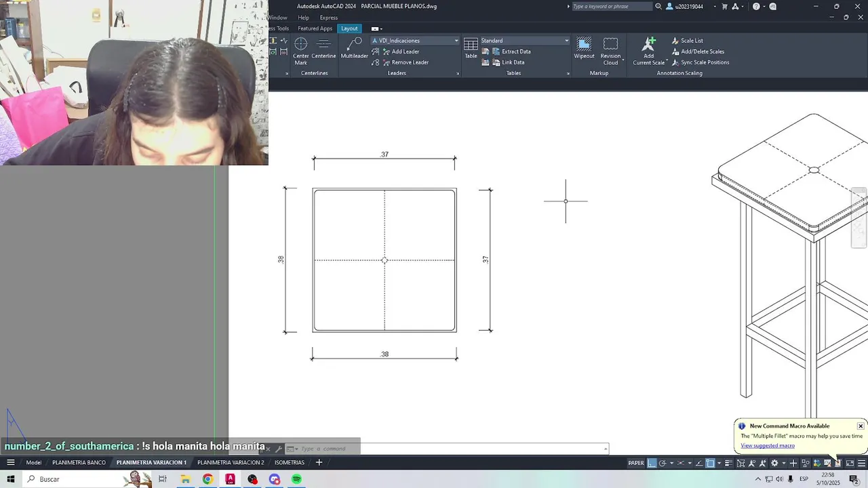Add a new layout with plus button

click(319, 462)
